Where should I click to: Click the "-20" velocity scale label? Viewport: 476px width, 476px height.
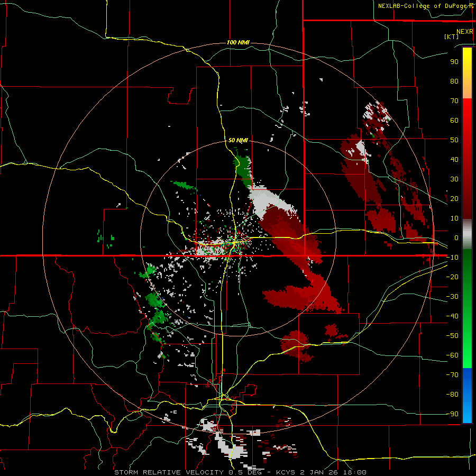pos(452,277)
